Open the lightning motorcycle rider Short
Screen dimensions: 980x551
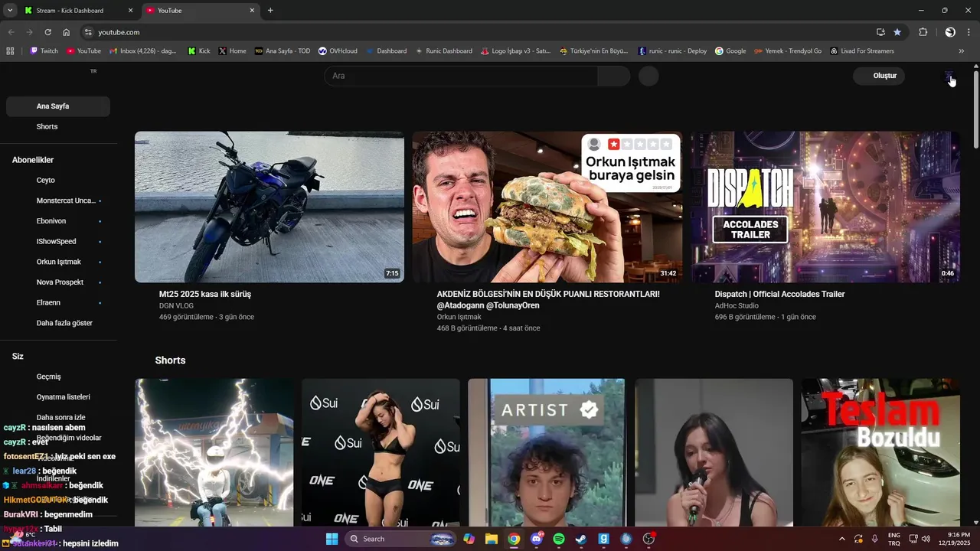point(214,452)
